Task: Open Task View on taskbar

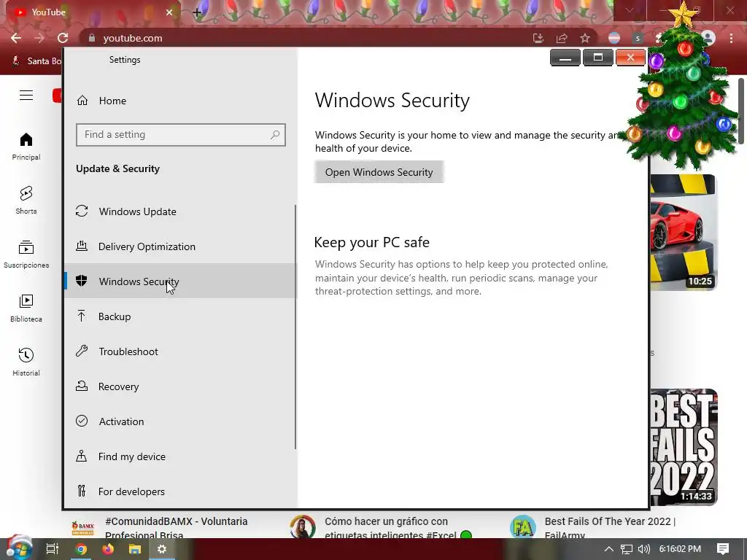Action: 53,549
